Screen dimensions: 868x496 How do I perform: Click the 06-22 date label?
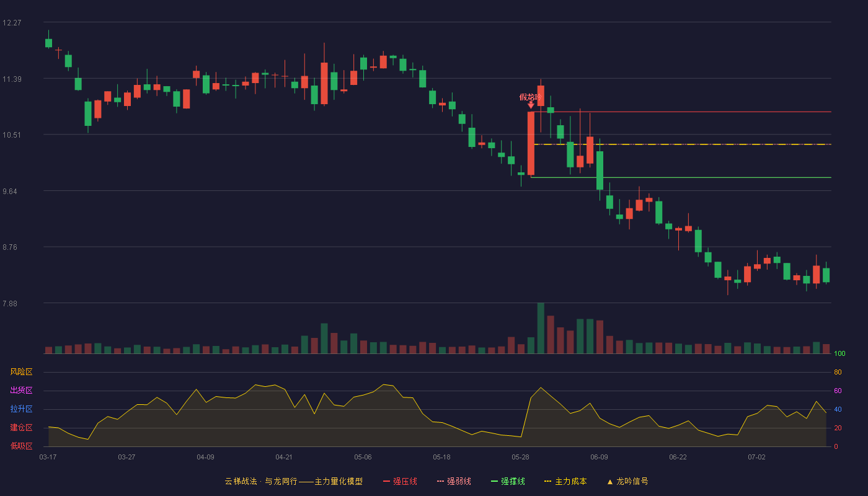678,457
